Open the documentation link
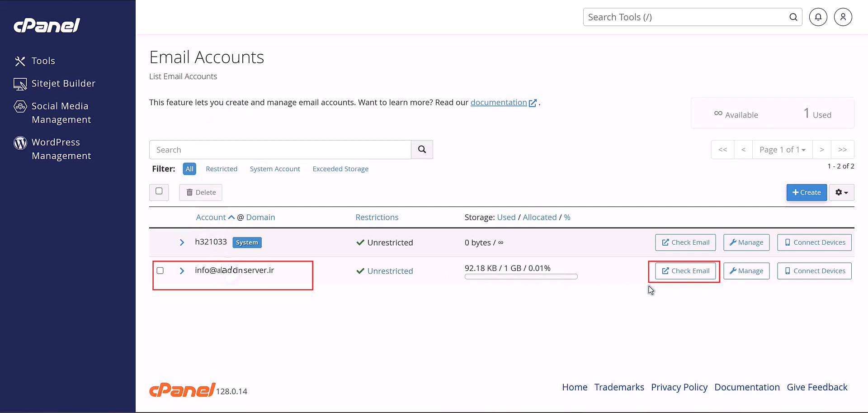Image resolution: width=868 pixels, height=413 pixels. (x=499, y=102)
